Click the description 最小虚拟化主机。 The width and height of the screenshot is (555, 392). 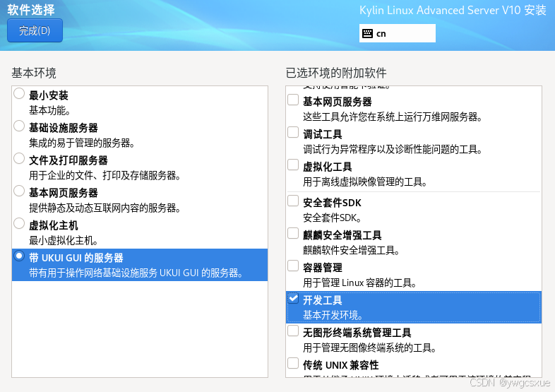[64, 240]
